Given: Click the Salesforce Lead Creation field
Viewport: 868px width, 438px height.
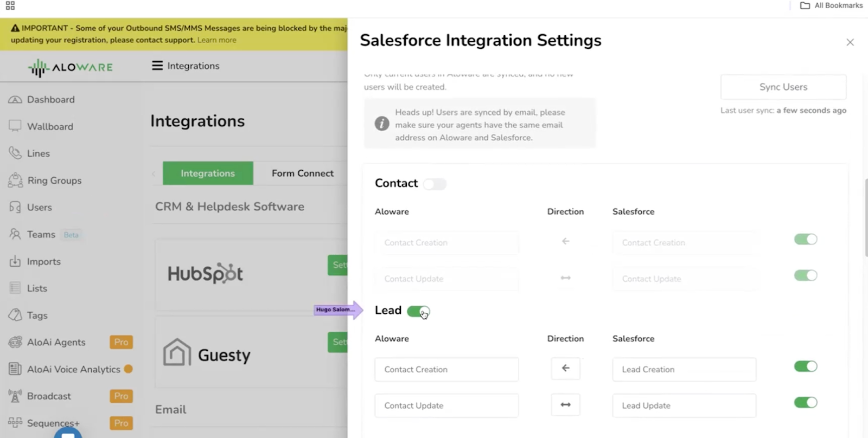Looking at the screenshot, I should pos(684,369).
